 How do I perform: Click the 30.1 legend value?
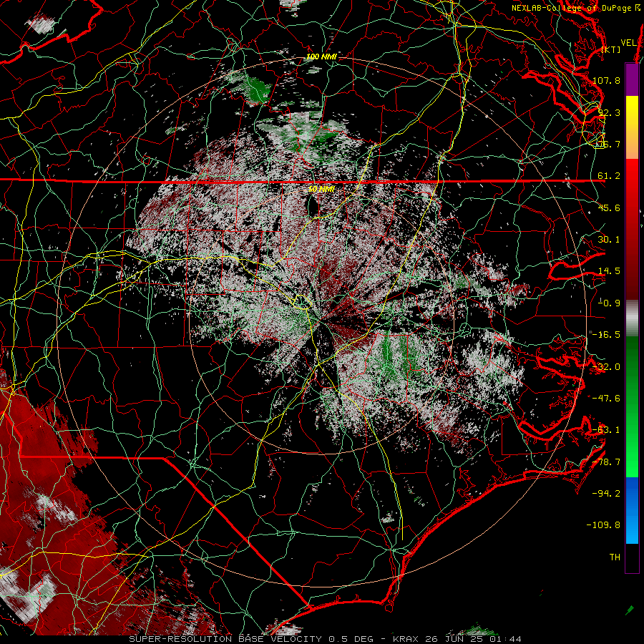tap(609, 239)
